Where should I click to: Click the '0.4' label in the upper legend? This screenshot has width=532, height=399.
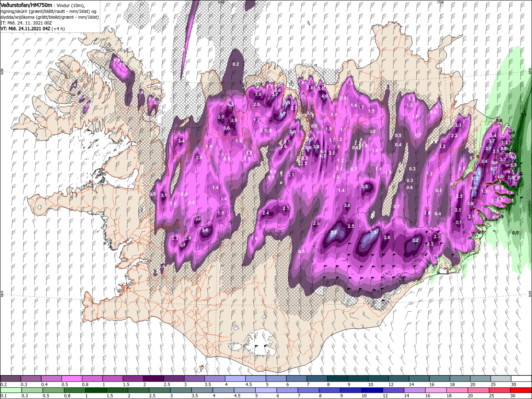point(44,384)
